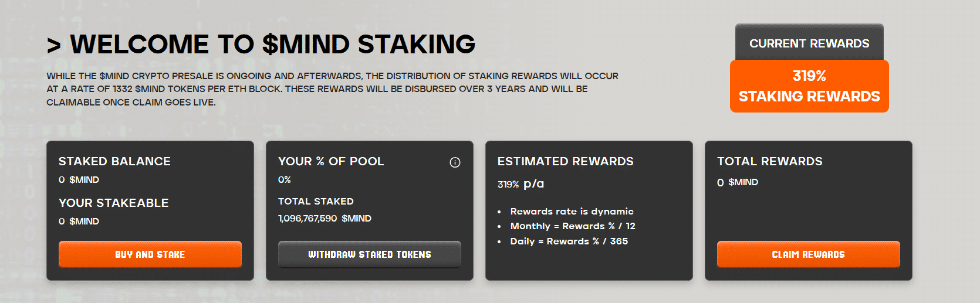Click the Total Staked label
Viewport: 980px width, 303px height.
click(x=316, y=201)
